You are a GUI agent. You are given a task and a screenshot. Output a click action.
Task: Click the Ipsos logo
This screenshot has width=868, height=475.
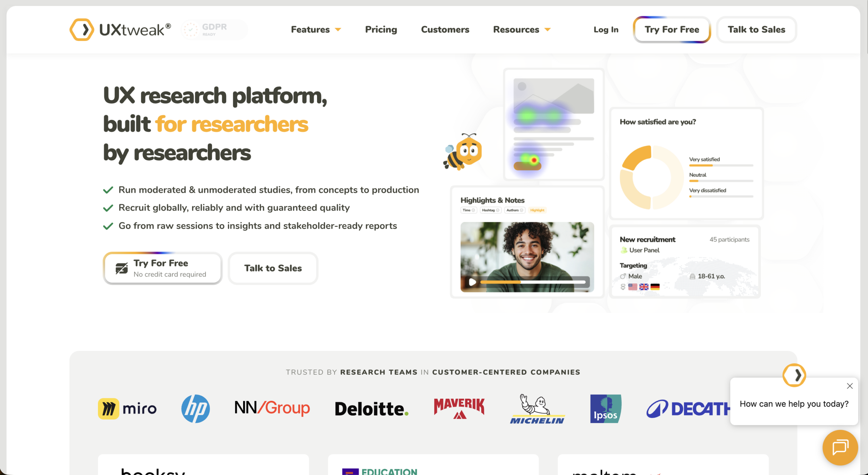coord(606,409)
